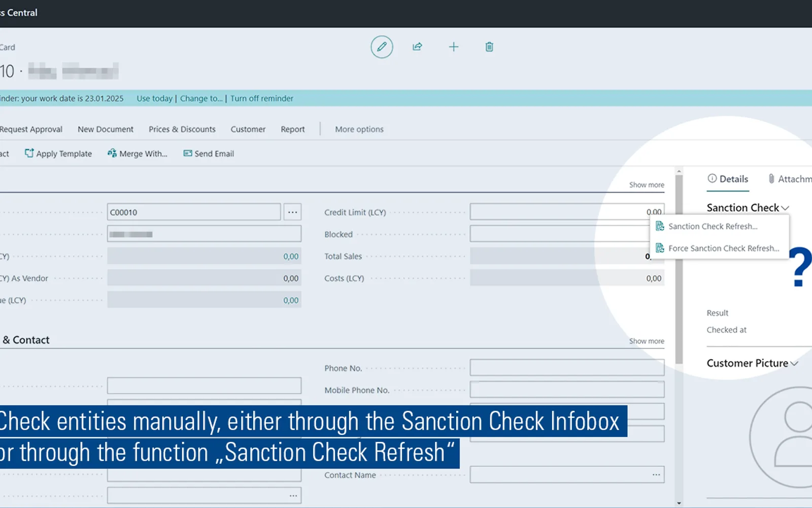Expand the Customer Picture dropdown chevron

(x=794, y=363)
